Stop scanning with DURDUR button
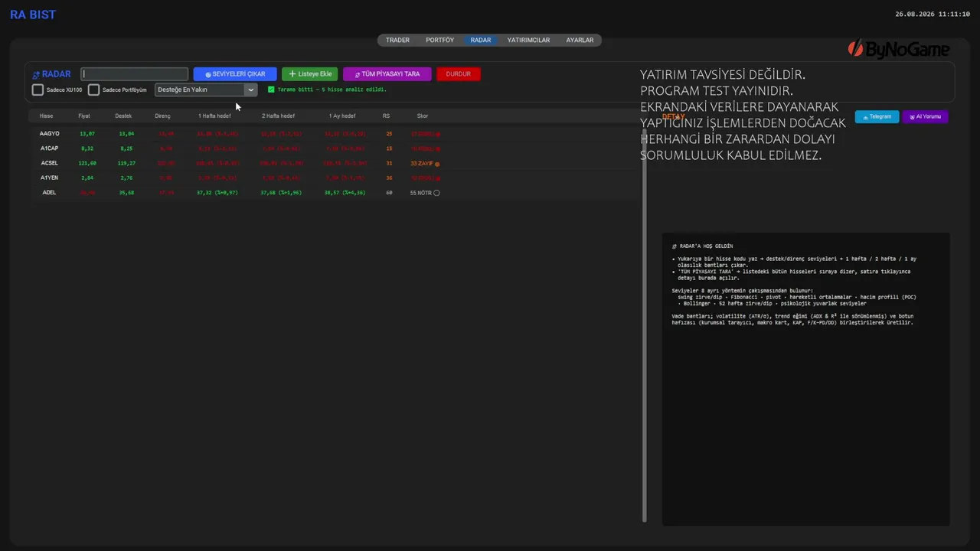This screenshot has width=980, height=551. tap(459, 74)
